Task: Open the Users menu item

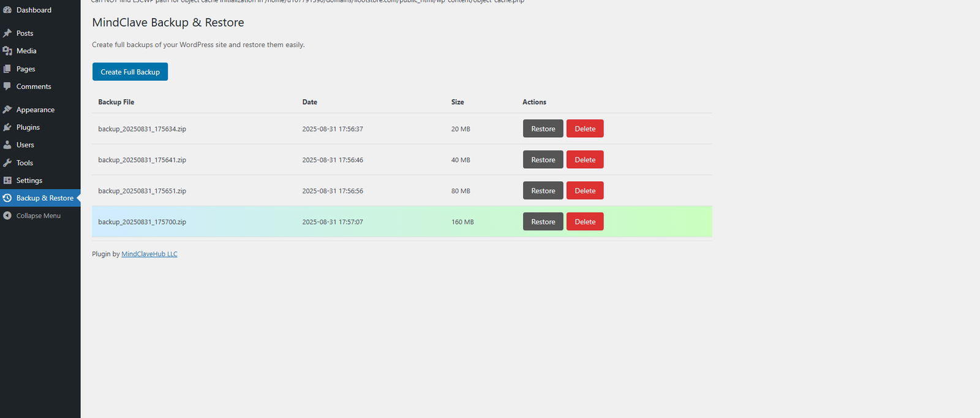Action: (25, 145)
